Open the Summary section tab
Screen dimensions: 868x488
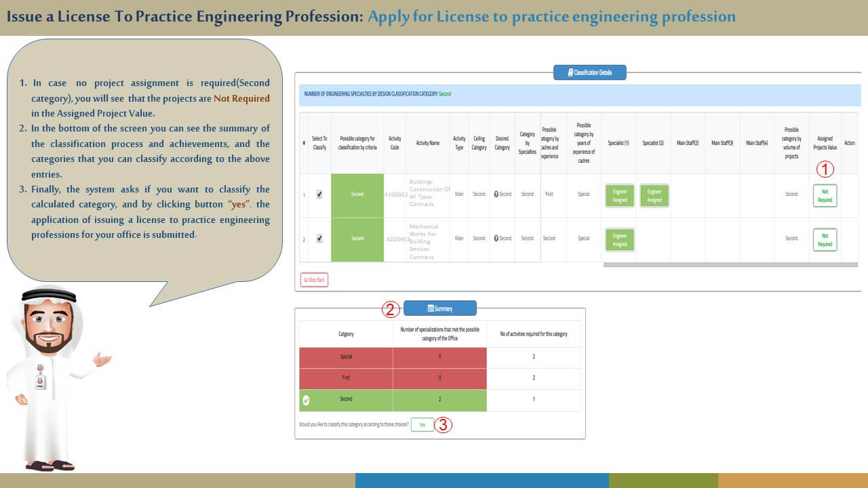click(440, 308)
